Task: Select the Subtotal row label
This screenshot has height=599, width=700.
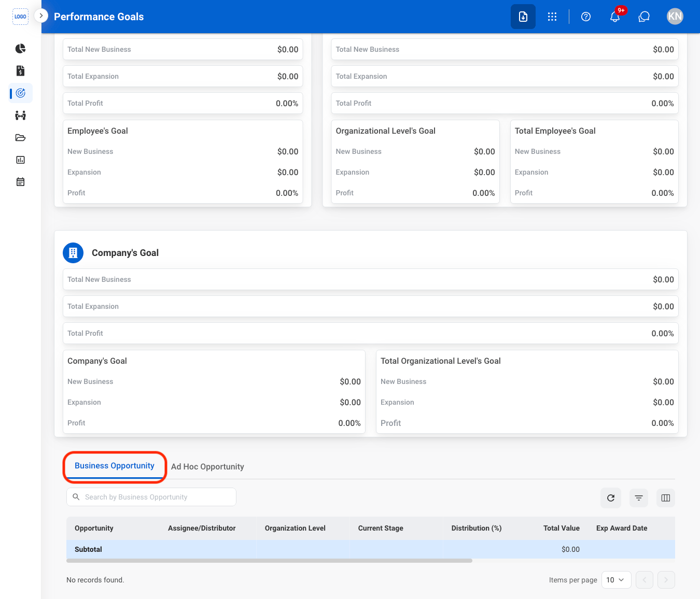Action: [x=88, y=549]
